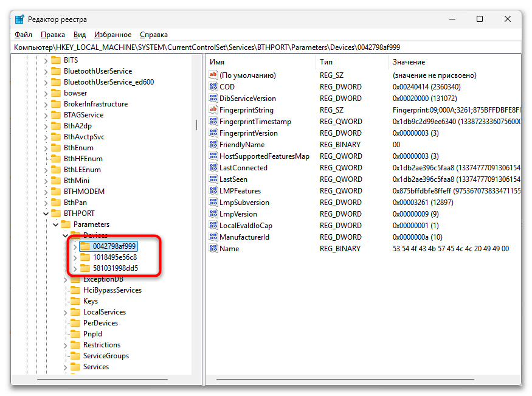Viewport: 532px width, 396px height.
Task: Click the Name value icon
Action: [213, 248]
